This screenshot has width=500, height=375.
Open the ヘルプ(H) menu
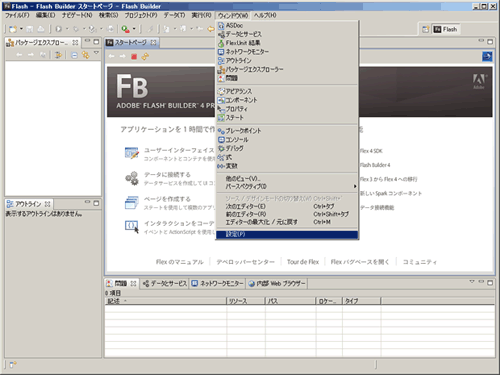[x=265, y=15]
